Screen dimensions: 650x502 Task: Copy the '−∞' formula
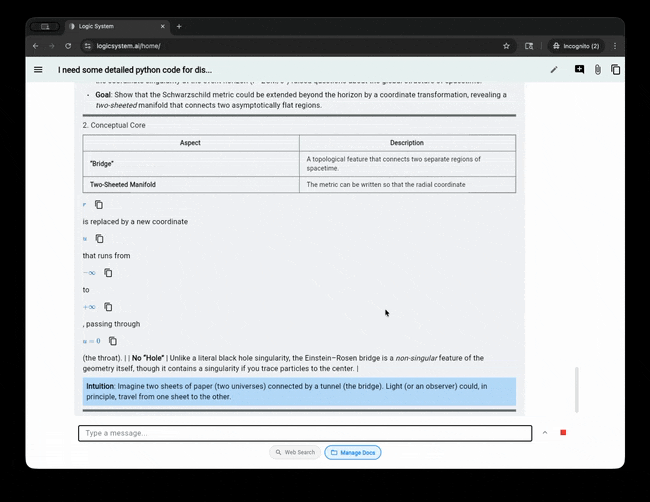(x=108, y=273)
